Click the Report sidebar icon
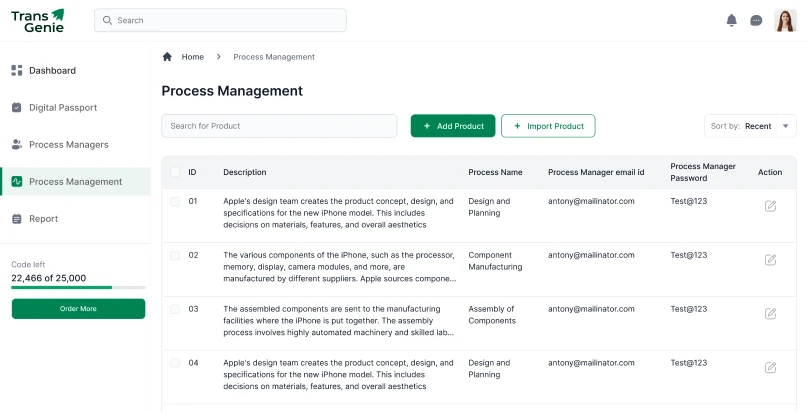808x413 pixels. coord(17,219)
